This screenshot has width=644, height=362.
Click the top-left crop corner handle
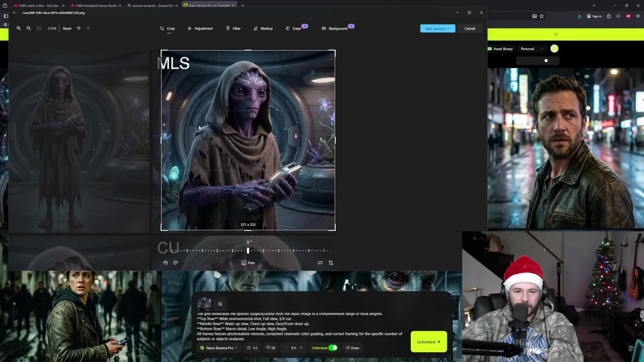coord(162,51)
